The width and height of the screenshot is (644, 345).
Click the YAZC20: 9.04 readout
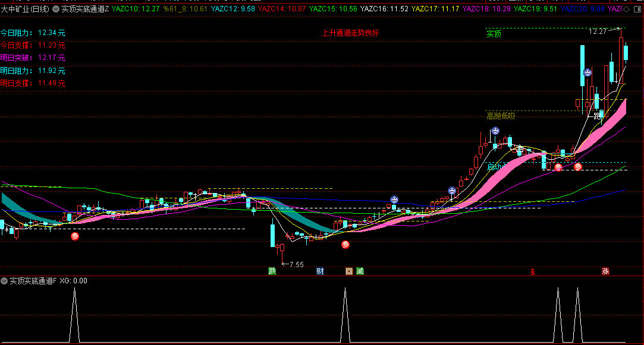(582, 9)
